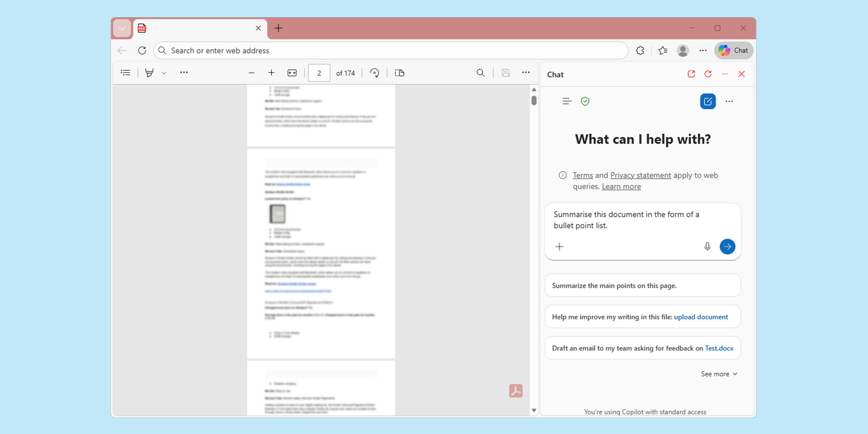The width and height of the screenshot is (868, 434).
Task: Toggle fit to width page view
Action: (x=292, y=73)
